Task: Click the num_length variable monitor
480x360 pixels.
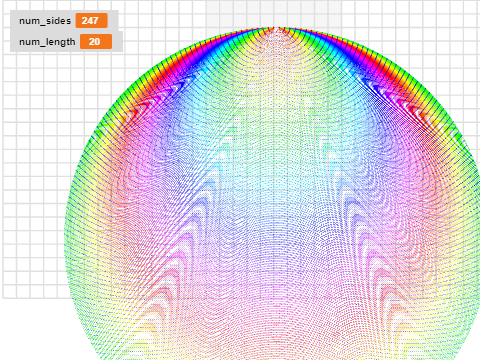Action: [x=66, y=42]
